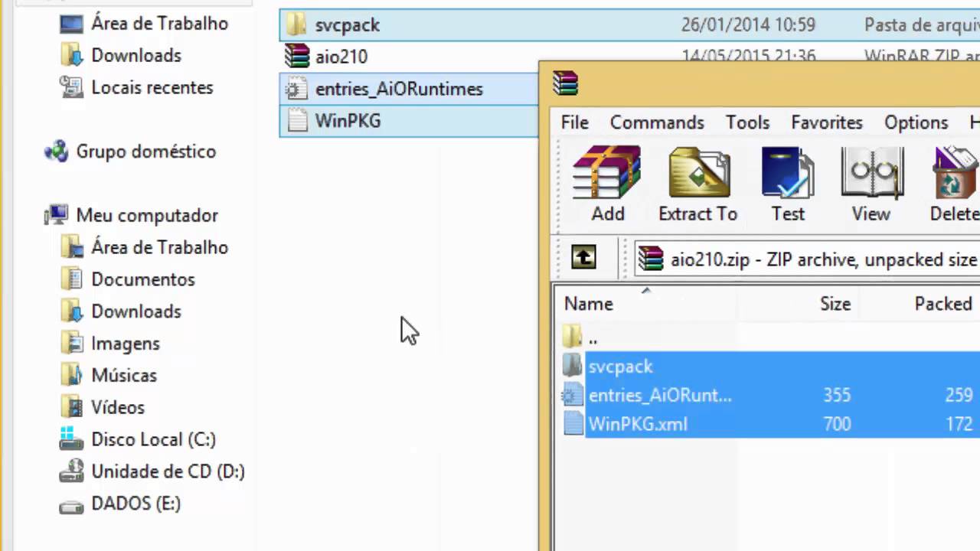Open Vídeos folder in navigation pane

coord(118,408)
